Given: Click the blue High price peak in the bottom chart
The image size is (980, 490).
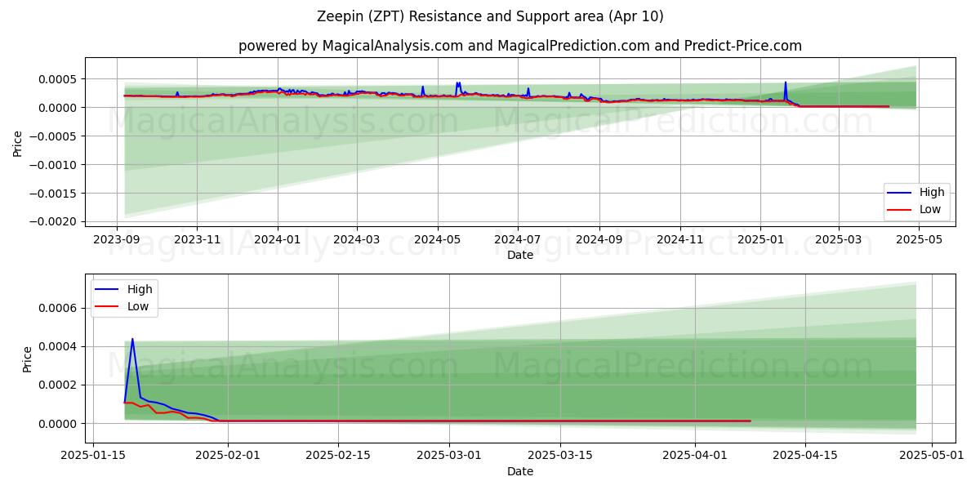Looking at the screenshot, I should pos(132,340).
